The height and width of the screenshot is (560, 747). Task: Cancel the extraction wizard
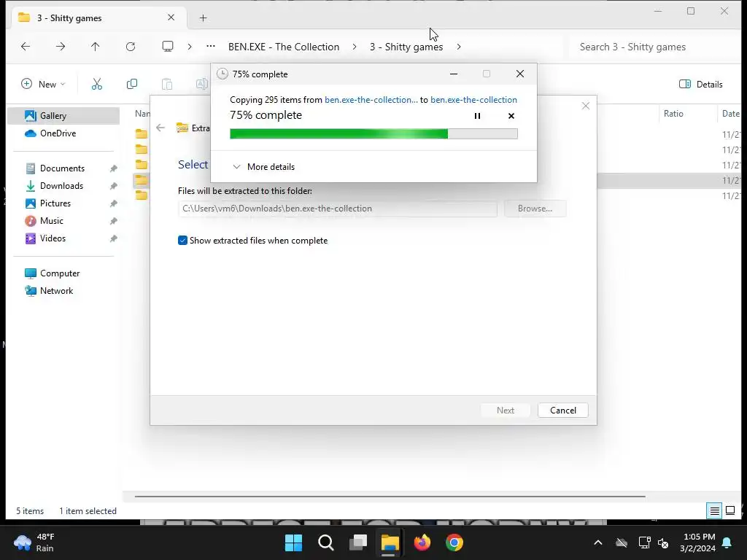[x=562, y=411]
